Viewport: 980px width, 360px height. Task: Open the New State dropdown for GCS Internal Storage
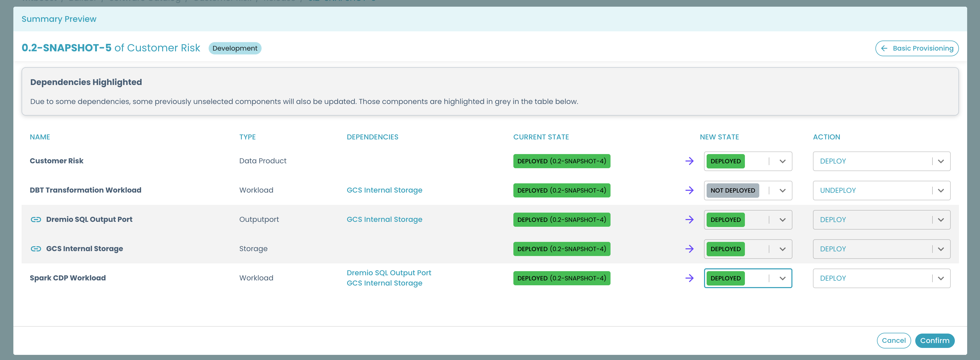tap(783, 249)
